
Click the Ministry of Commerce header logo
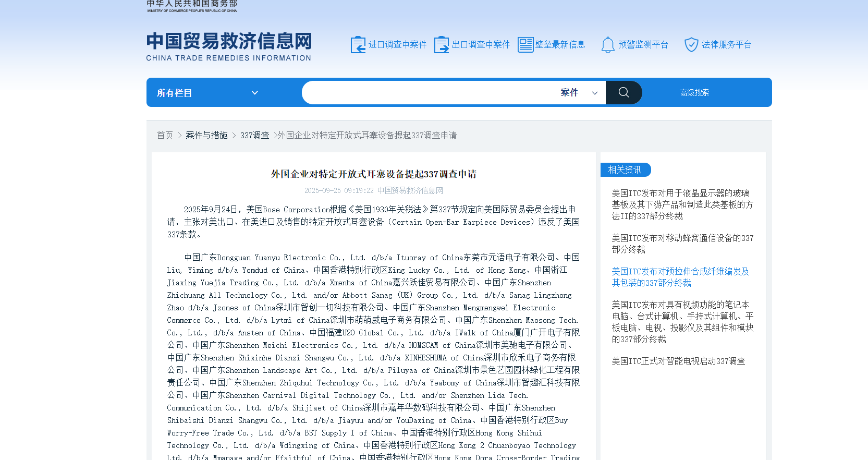click(192, 6)
